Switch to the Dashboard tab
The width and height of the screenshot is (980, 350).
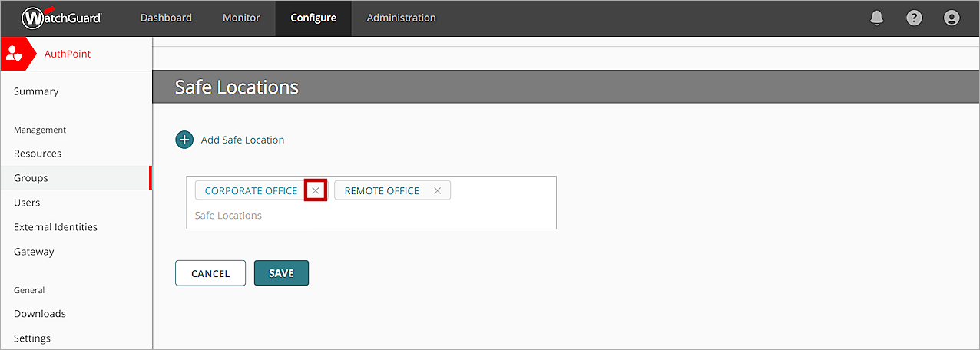point(166,18)
